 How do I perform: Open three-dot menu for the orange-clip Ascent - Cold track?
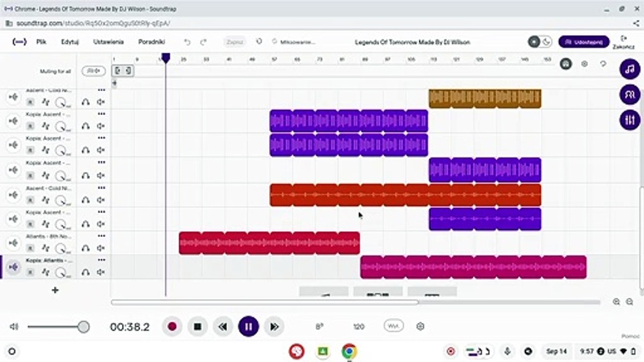click(102, 188)
